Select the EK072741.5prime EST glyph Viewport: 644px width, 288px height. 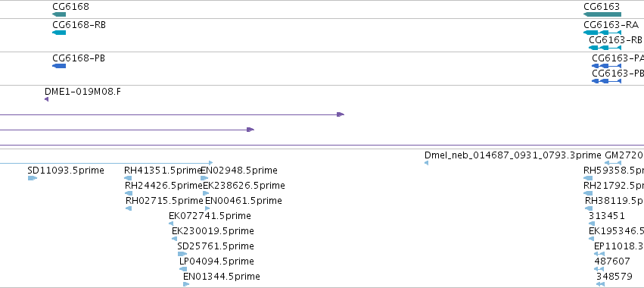[171, 224]
